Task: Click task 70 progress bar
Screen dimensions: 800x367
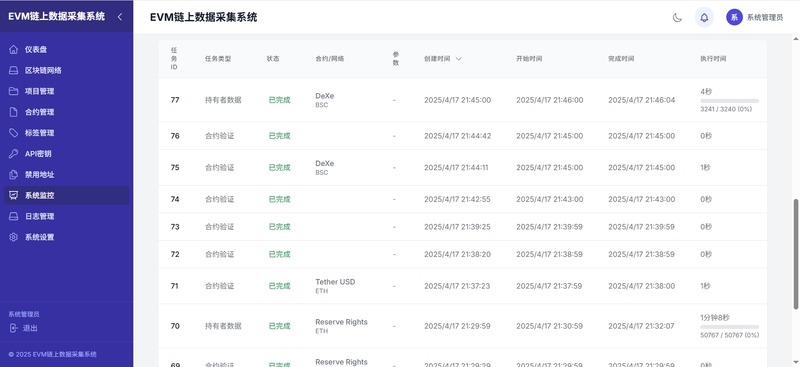Action: pyautogui.click(x=730, y=327)
